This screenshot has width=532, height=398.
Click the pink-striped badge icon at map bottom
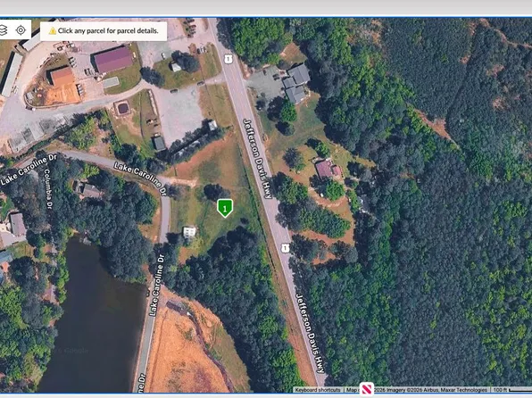(367, 389)
